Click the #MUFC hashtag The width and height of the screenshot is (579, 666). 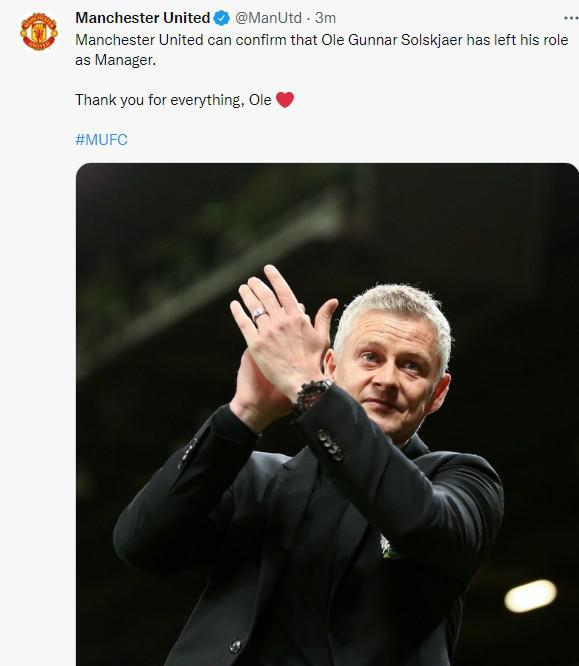(102, 139)
